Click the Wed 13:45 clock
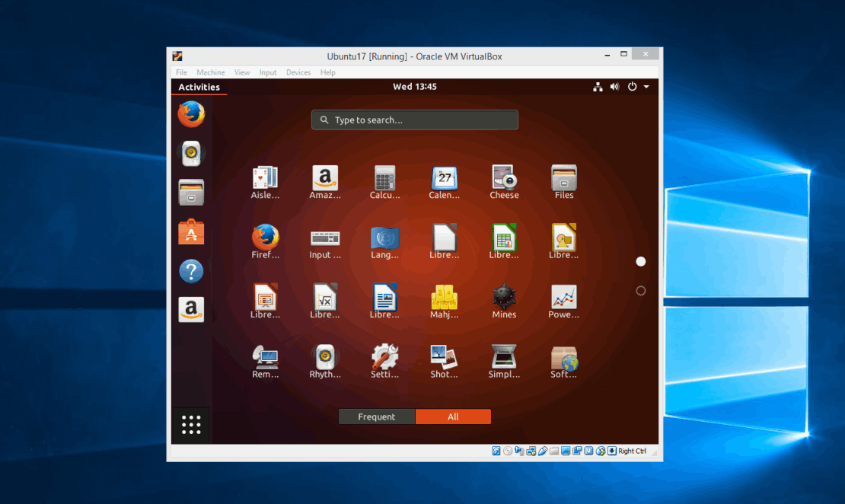845x504 pixels. (x=414, y=86)
